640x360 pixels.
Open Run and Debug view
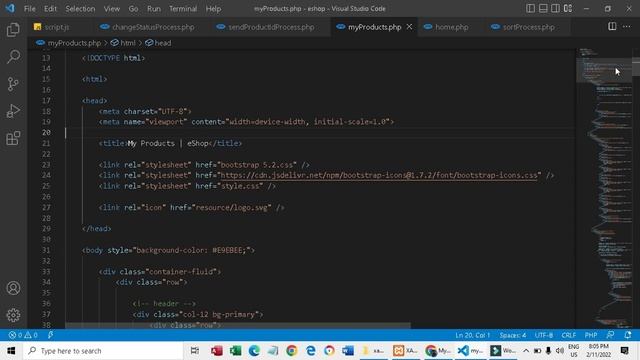tap(13, 111)
